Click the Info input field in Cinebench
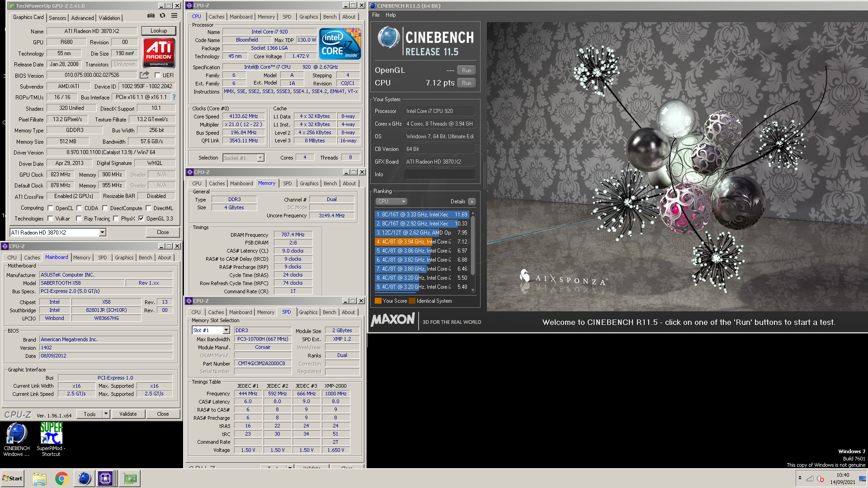The image size is (868, 488). [x=439, y=174]
